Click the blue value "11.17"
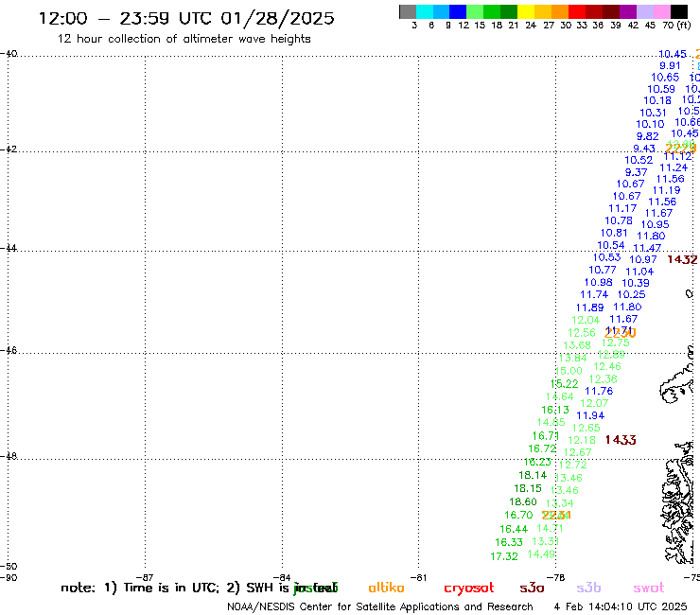The height and width of the screenshot is (615, 700). (x=622, y=208)
